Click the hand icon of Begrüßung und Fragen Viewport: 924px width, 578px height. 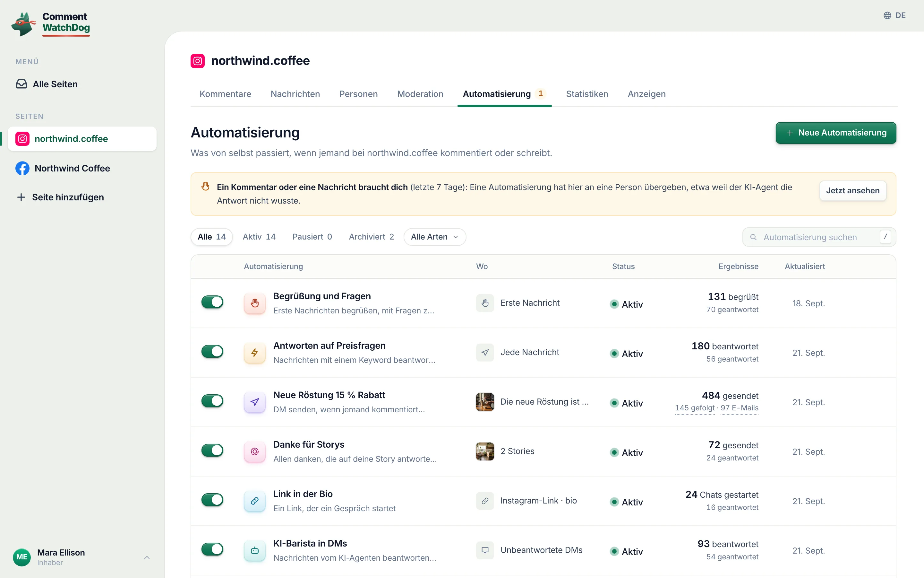[x=255, y=303]
